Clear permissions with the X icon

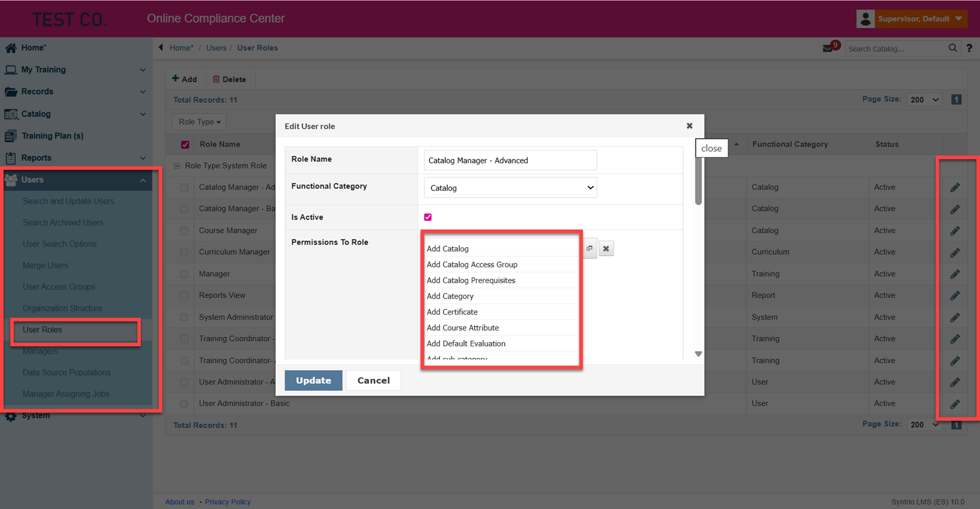[606, 248]
